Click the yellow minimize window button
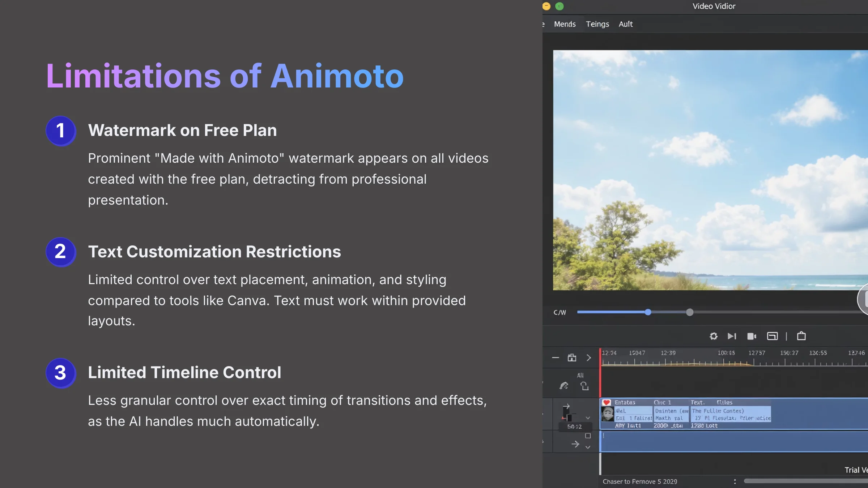Screen dimensions: 868x488 pyautogui.click(x=546, y=6)
